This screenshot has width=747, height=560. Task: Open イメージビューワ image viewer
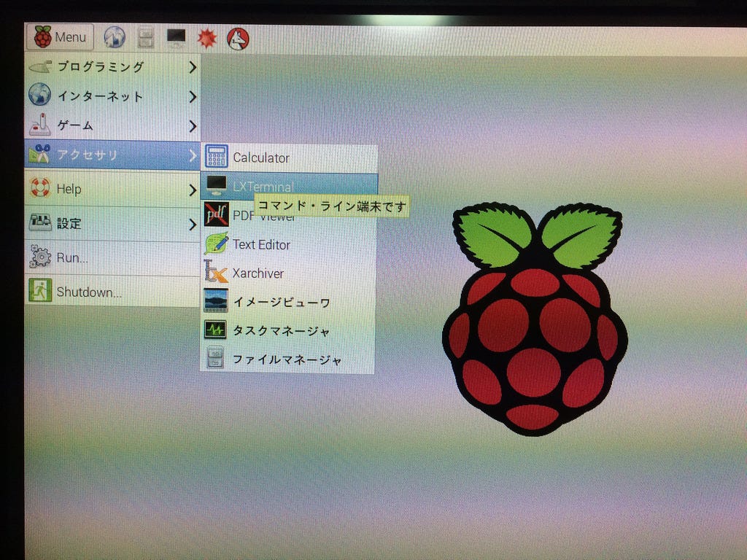[x=281, y=301]
